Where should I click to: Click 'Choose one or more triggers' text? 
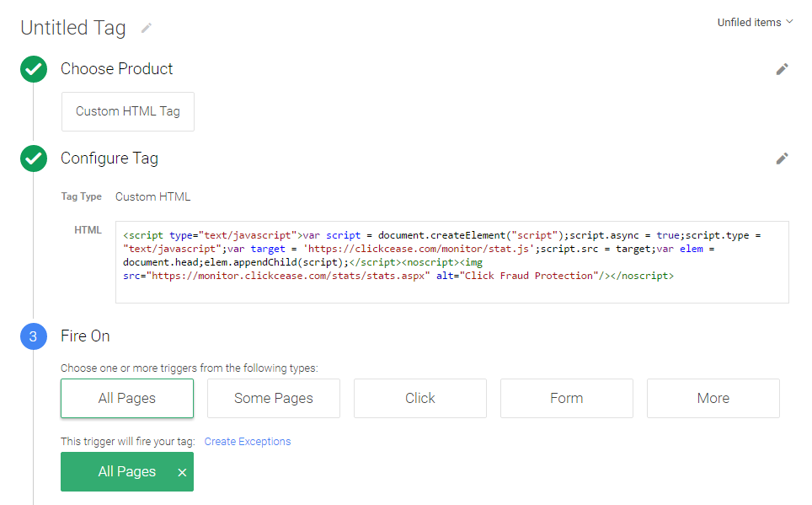tap(190, 368)
